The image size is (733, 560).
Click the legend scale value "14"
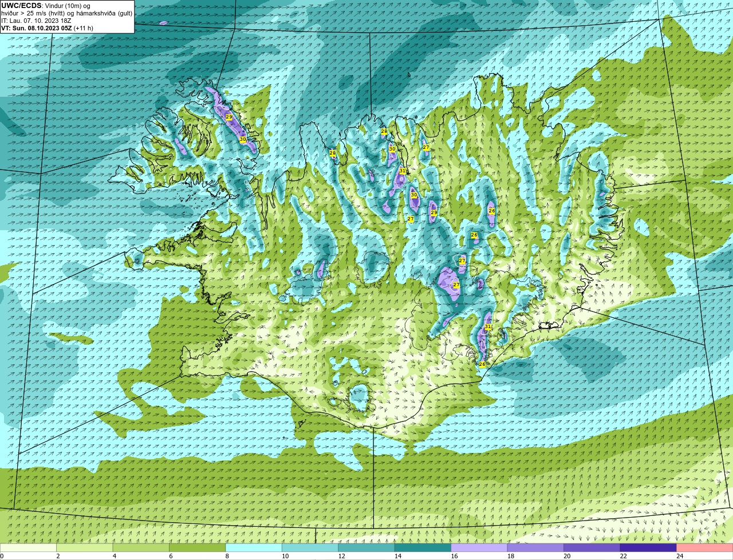pyautogui.click(x=398, y=556)
